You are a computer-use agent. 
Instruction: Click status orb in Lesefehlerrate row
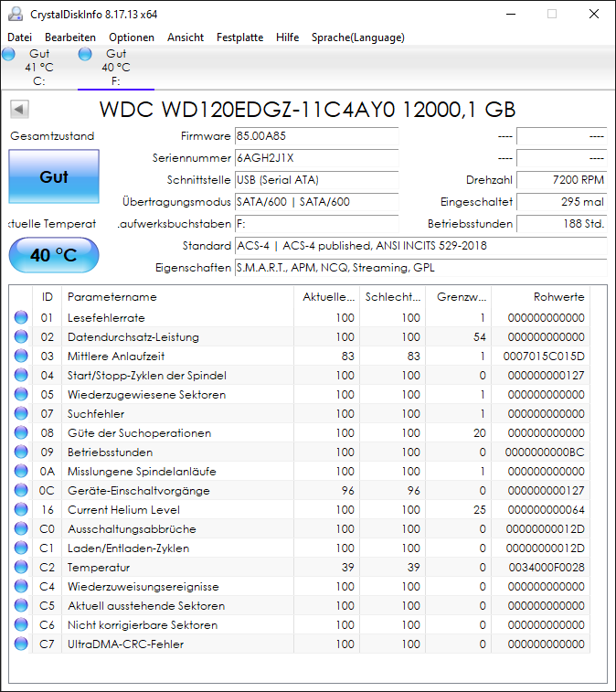[21, 317]
